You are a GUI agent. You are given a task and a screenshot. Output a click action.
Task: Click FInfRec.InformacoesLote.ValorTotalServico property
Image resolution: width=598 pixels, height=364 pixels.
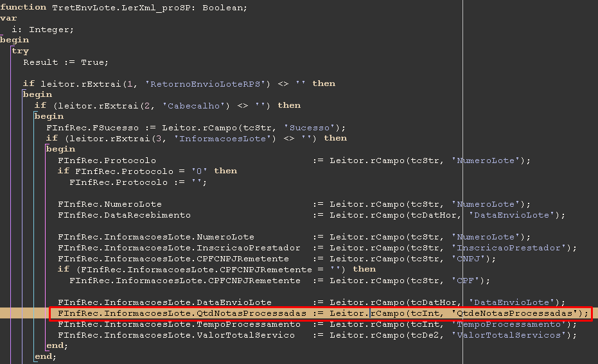click(176, 335)
